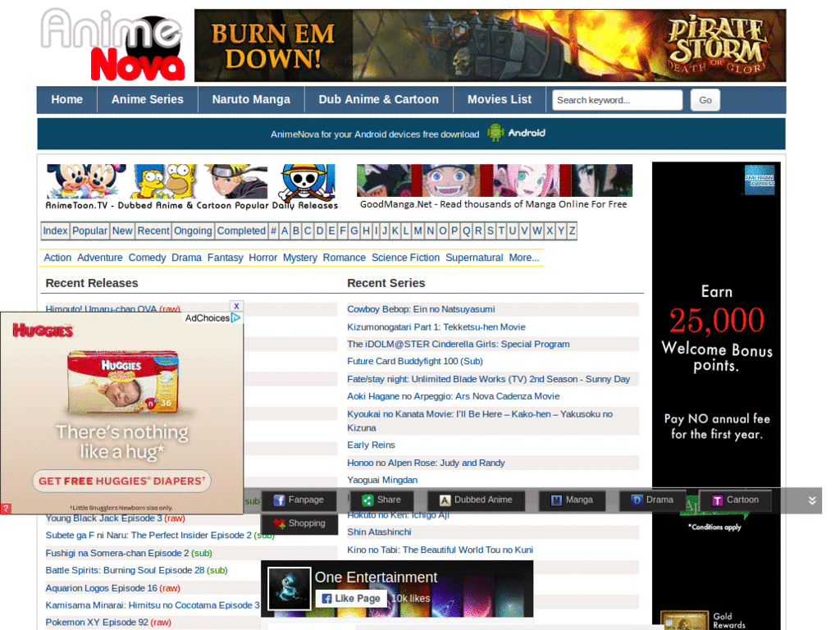Image resolution: width=840 pixels, height=630 pixels.
Task: Click the Like Page Facebook button
Action: pos(351,598)
